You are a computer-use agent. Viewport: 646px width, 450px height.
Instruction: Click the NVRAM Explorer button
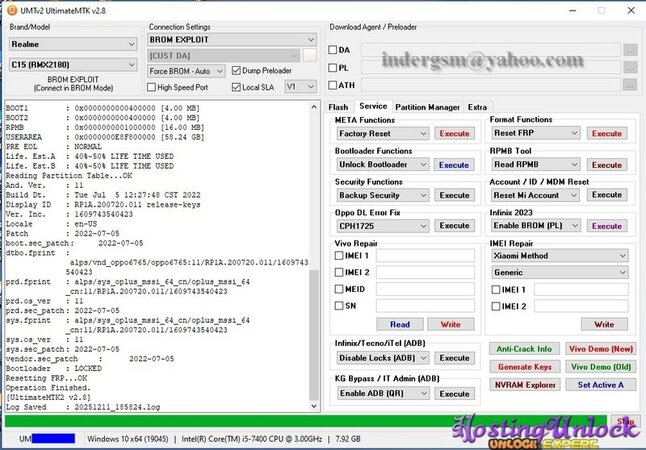pos(523,384)
